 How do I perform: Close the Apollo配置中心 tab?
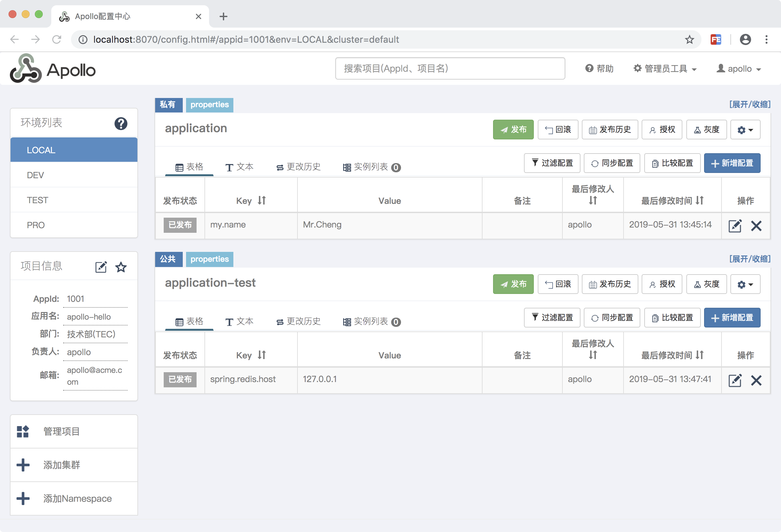click(x=198, y=16)
